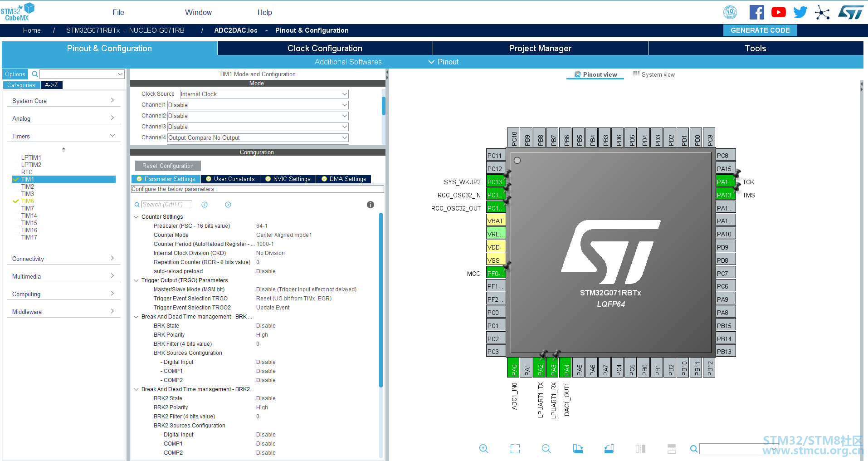Screen dimensions: 868x461
Task: Open the Help menu
Action: pyautogui.click(x=265, y=12)
